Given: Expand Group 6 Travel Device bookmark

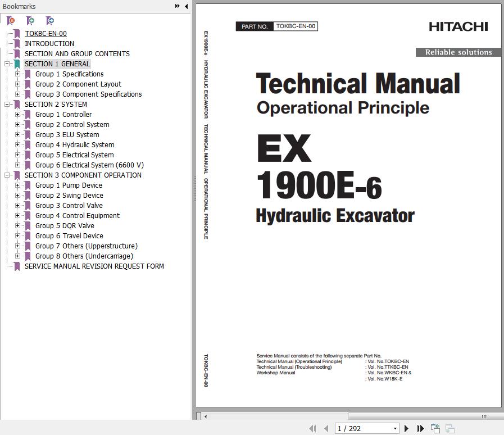Looking at the screenshot, I should coord(17,236).
